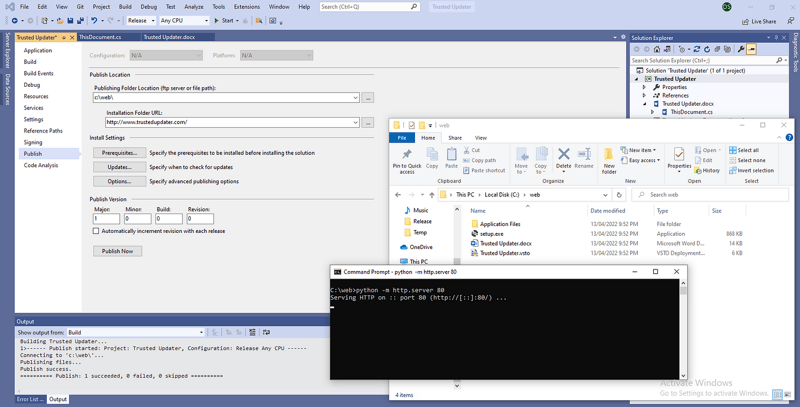Click the Refresh icon in Solution Explorer
This screenshot has height=407, width=800.
pos(707,49)
